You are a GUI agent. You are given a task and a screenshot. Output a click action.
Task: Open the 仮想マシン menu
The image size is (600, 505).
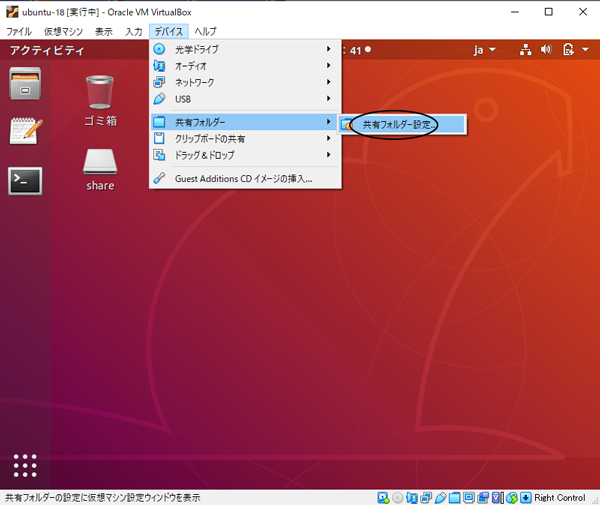[63, 31]
